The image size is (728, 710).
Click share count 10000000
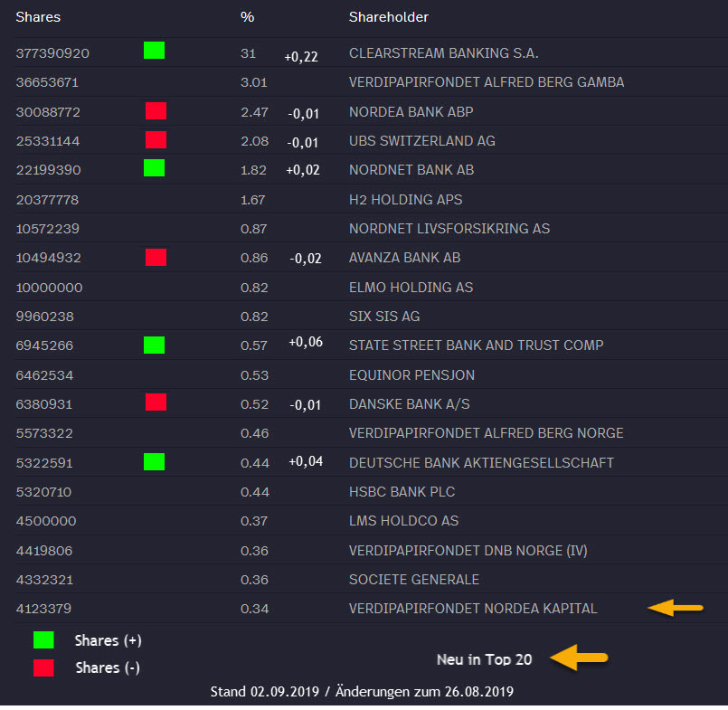pyautogui.click(x=49, y=288)
